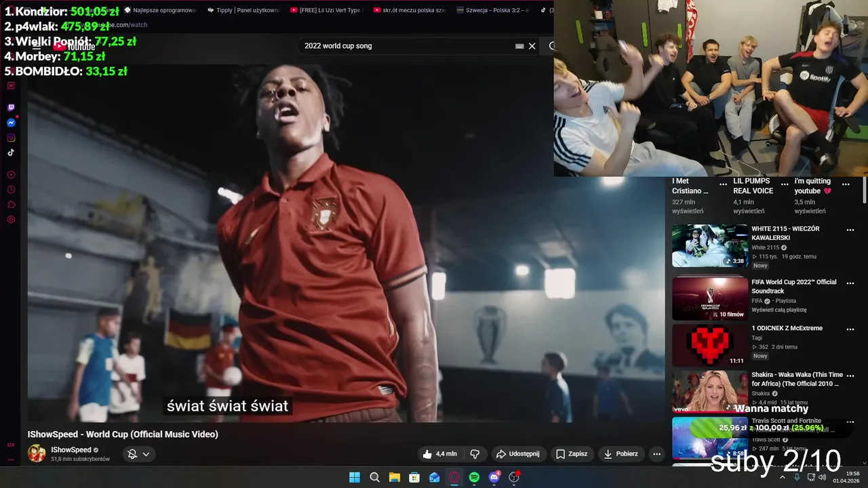Open Instagram in the Opera sidebar
Screen dimensions: 868x488
[11, 138]
